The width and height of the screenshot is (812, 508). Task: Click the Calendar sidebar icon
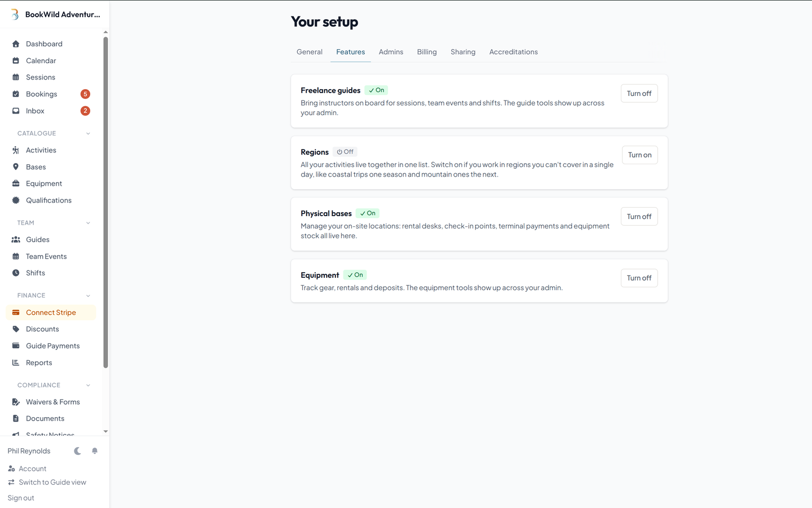[16, 60]
